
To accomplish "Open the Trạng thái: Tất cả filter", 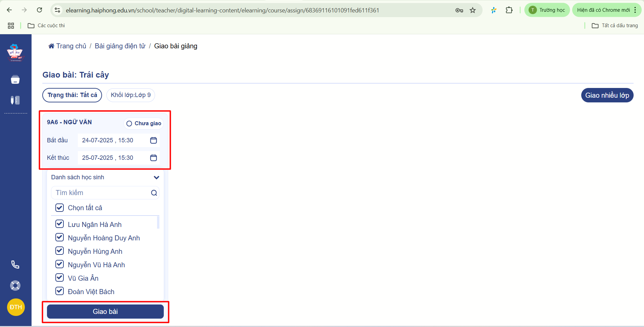I will 72,95.
